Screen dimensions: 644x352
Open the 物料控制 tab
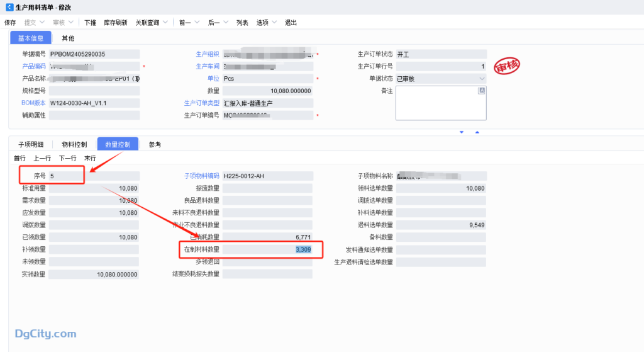74,144
